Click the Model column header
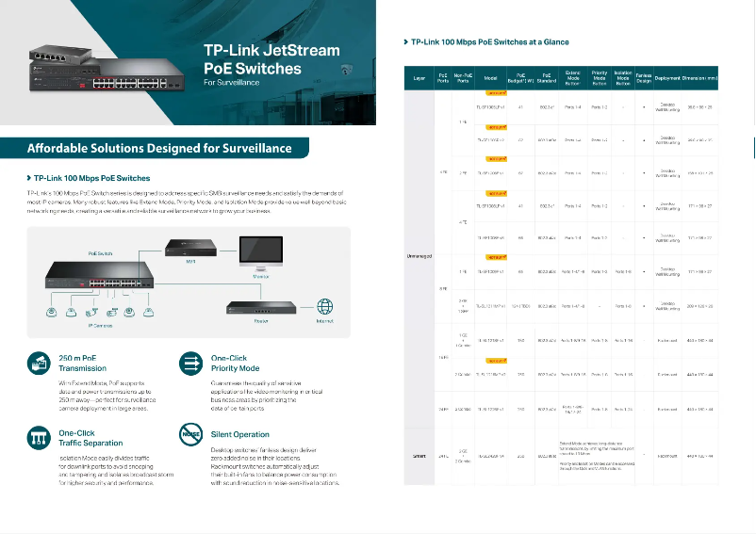 490,78
